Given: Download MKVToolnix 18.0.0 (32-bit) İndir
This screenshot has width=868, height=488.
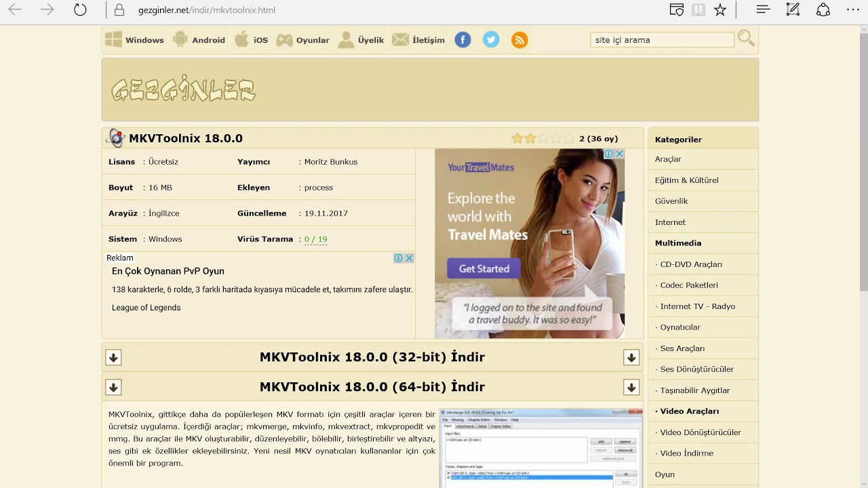Looking at the screenshot, I should point(372,357).
